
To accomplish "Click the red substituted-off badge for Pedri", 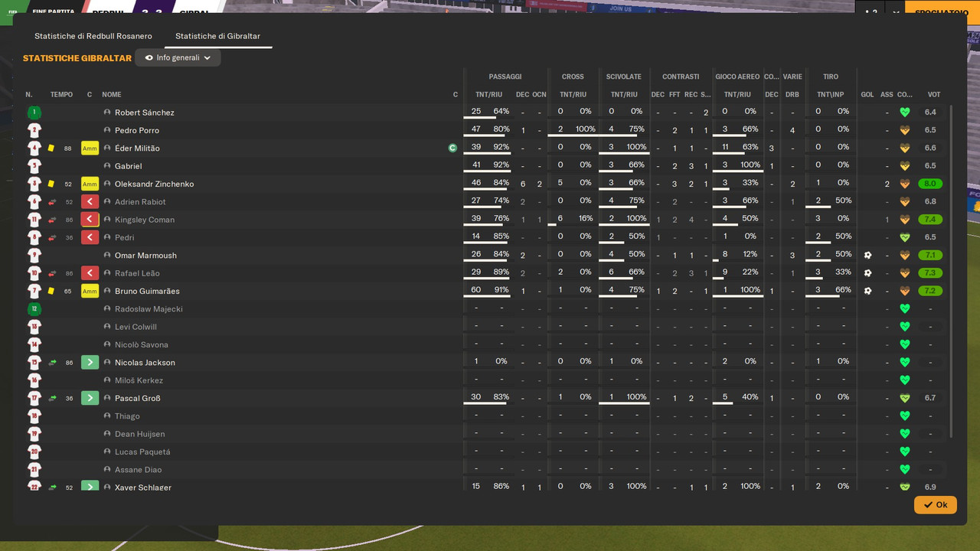I will coord(90,237).
